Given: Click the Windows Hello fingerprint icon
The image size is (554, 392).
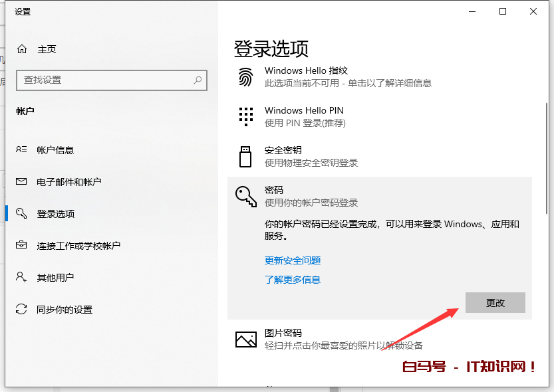Looking at the screenshot, I should tap(245, 77).
